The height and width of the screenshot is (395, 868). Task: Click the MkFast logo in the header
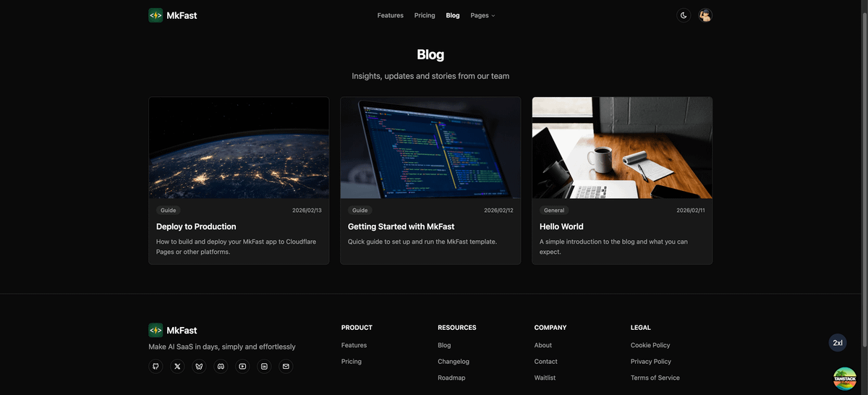click(173, 15)
